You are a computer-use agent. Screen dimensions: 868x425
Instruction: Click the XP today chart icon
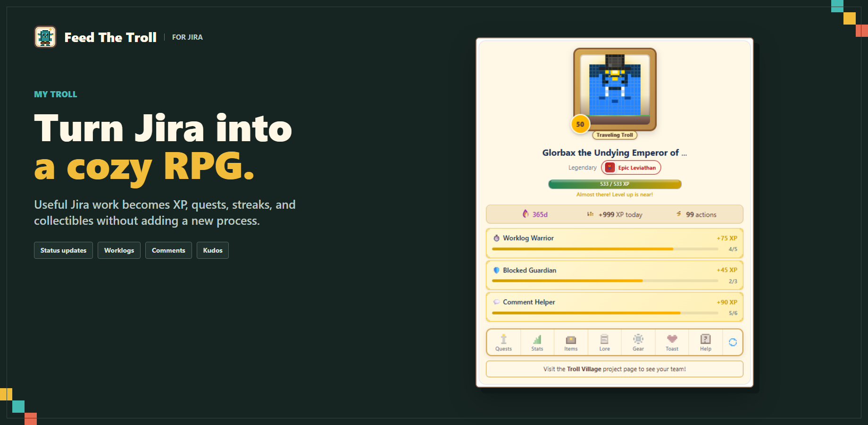click(590, 214)
